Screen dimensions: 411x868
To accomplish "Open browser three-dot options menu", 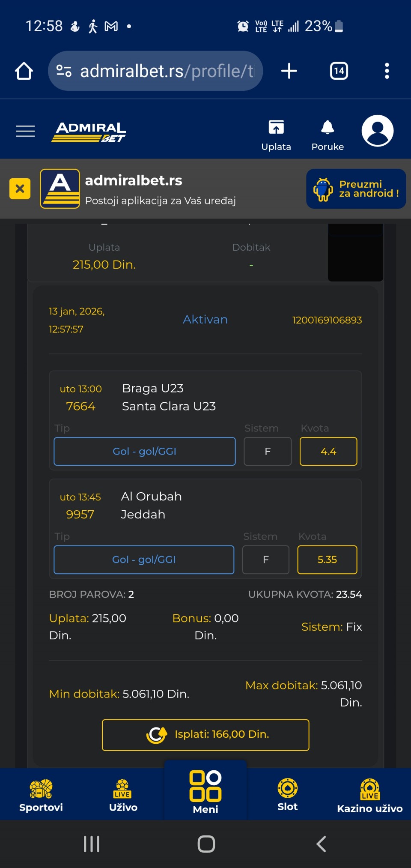I will click(387, 71).
